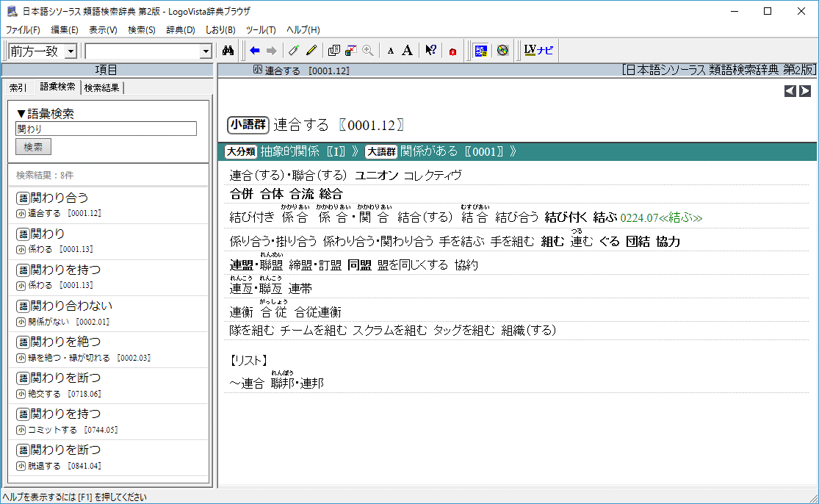Screen dimensions: 819x504
Task: Click the 項目 panel header
Action: (x=107, y=70)
